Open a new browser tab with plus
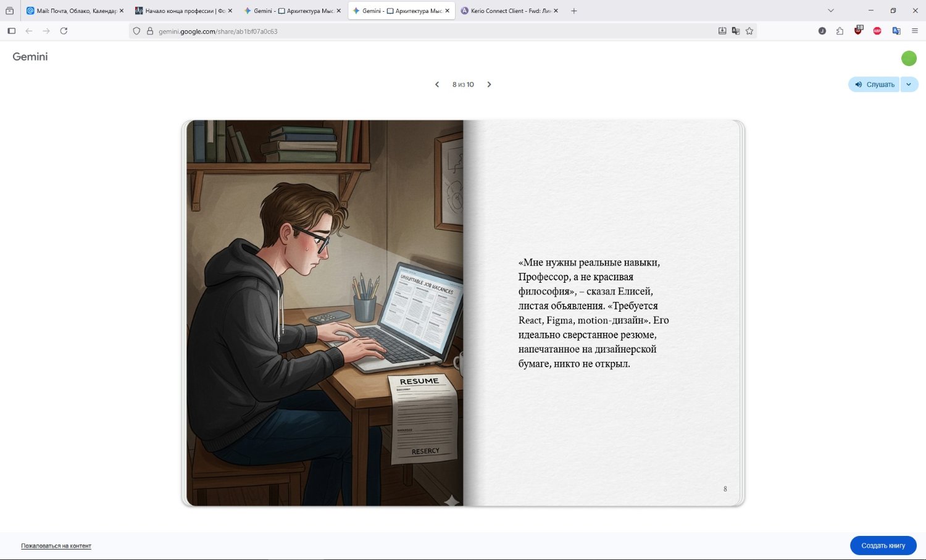Image resolution: width=926 pixels, height=560 pixels. (574, 10)
